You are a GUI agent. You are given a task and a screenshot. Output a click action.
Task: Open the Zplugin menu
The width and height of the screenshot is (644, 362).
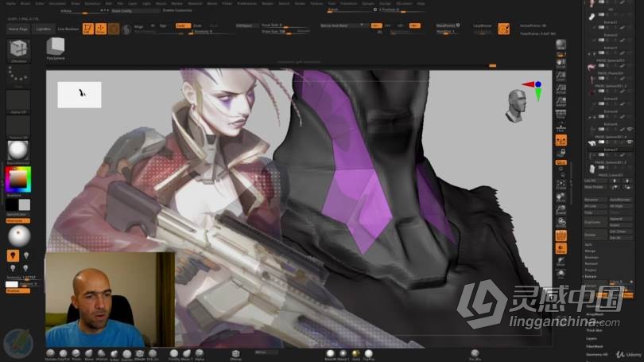(368, 3)
